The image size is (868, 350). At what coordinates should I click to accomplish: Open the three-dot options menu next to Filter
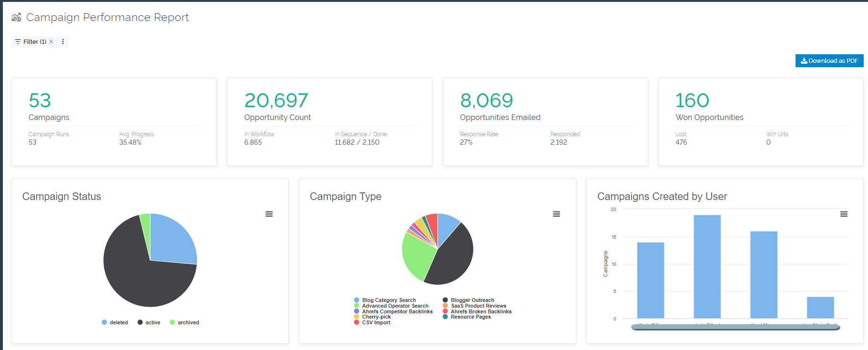(x=63, y=42)
